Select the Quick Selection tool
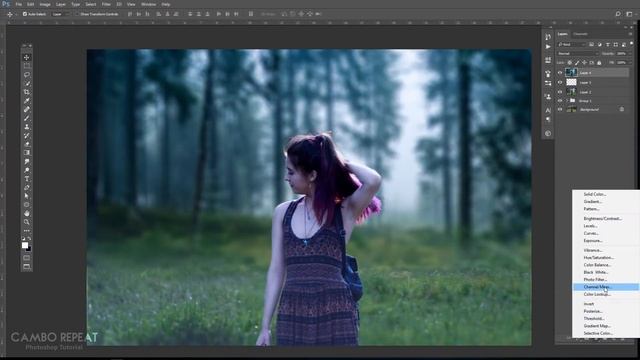The width and height of the screenshot is (640, 360). (x=27, y=83)
